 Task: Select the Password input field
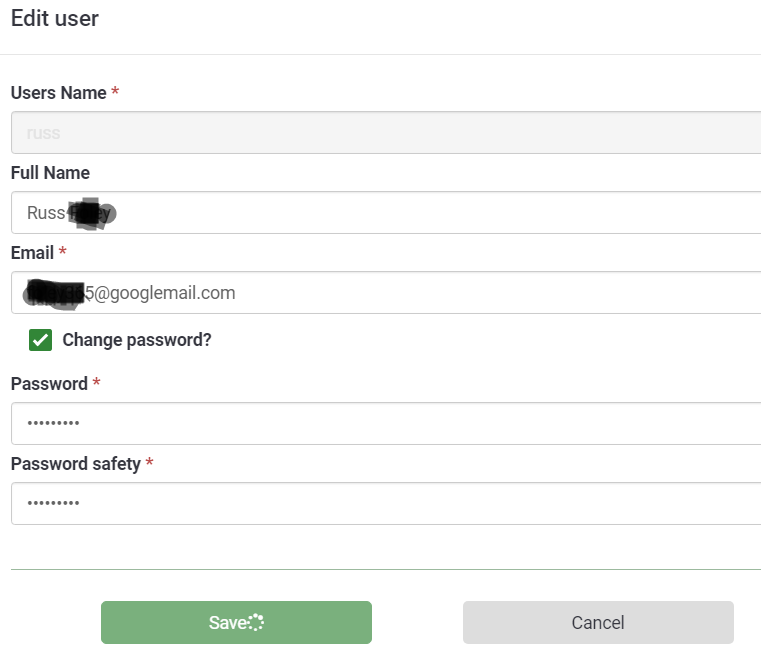click(400, 423)
